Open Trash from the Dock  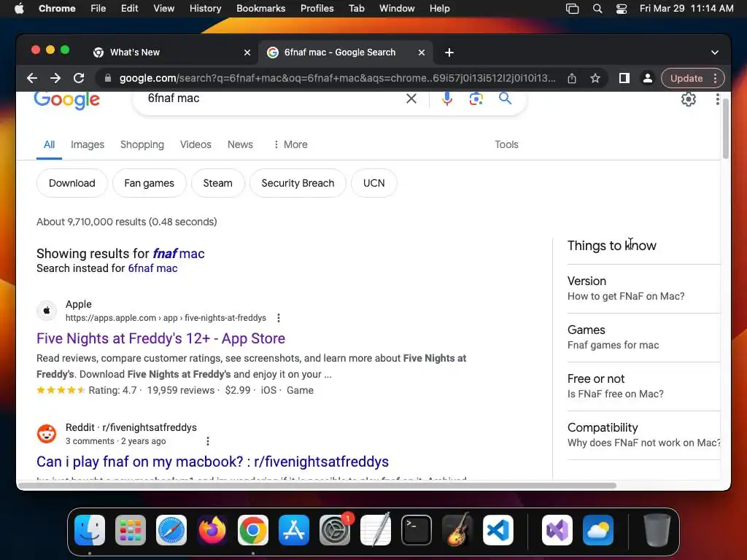click(x=657, y=530)
